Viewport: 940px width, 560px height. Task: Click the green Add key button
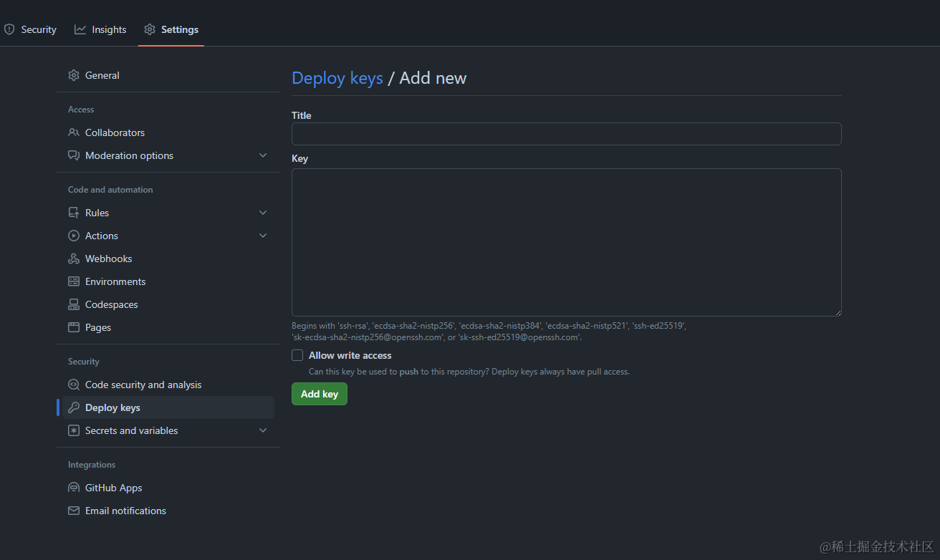click(x=320, y=394)
